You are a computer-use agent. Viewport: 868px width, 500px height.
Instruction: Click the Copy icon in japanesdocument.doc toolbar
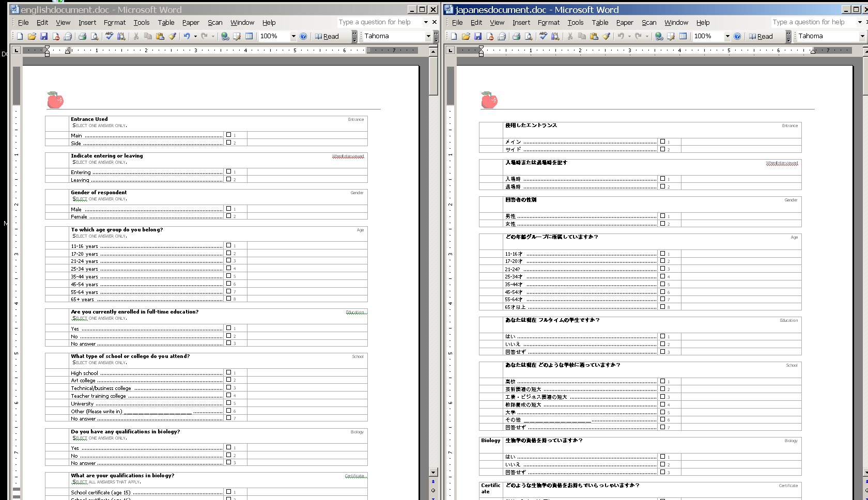tap(582, 36)
